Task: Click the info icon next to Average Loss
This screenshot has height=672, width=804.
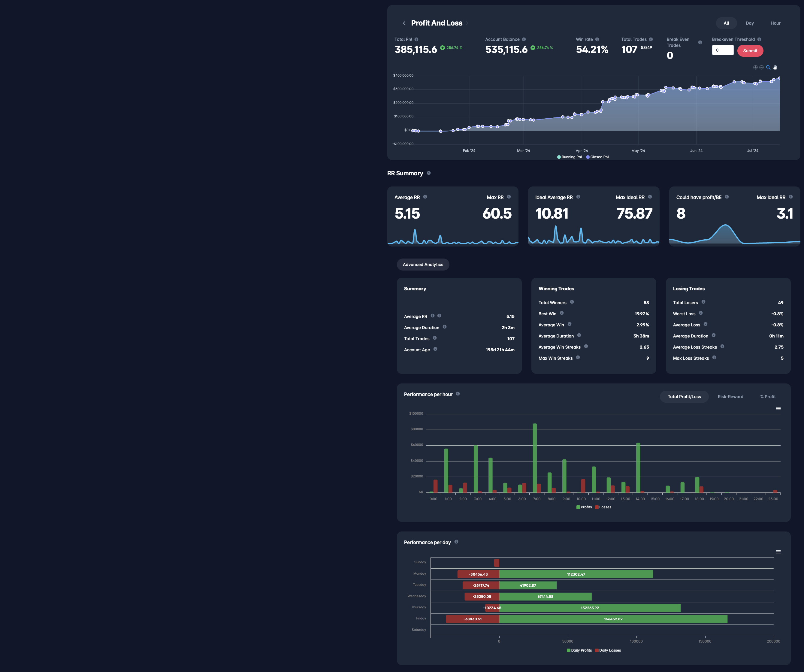Action: point(705,324)
